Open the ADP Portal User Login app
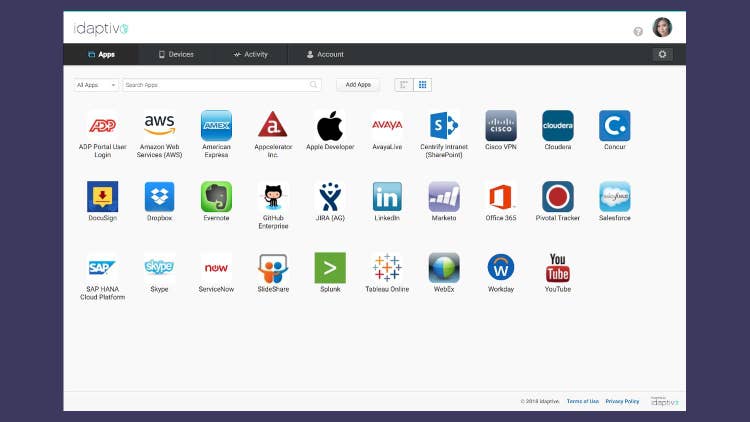The image size is (750, 422). pyautogui.click(x=102, y=126)
